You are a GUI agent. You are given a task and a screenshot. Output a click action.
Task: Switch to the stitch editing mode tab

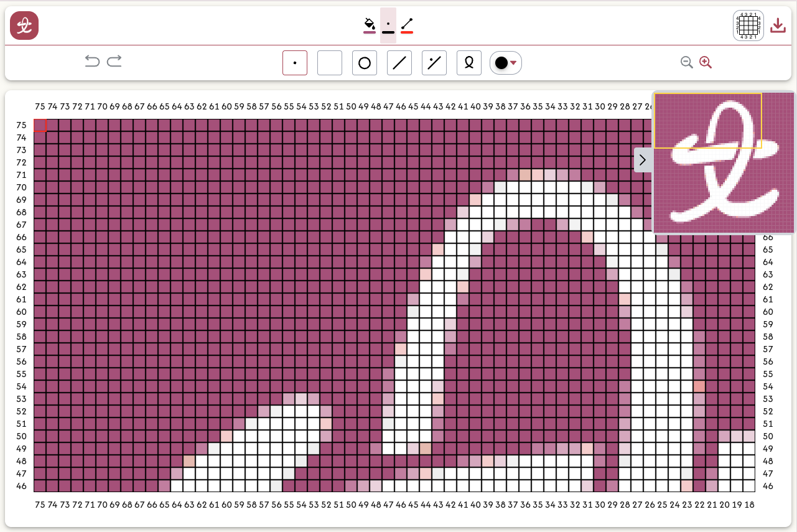click(388, 26)
